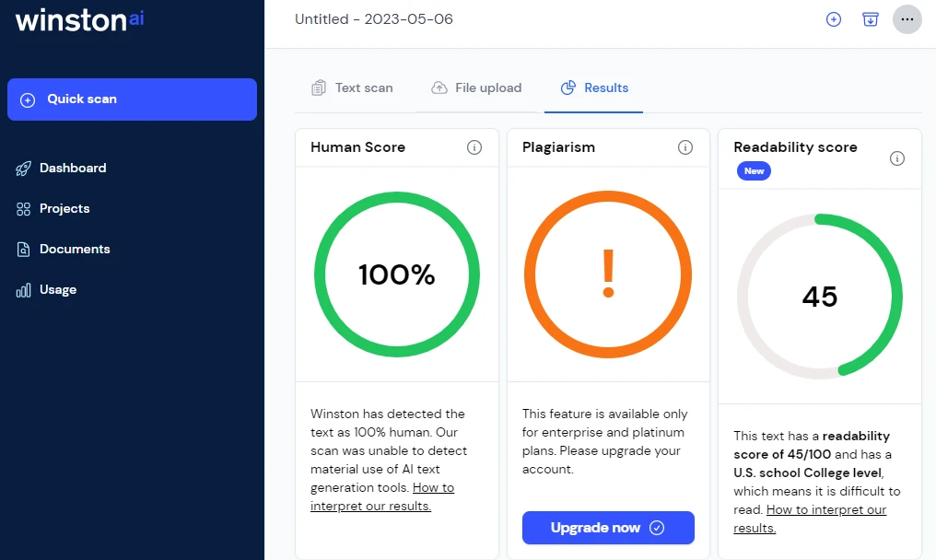Click the Human Score card heading
The width and height of the screenshot is (936, 560).
pyautogui.click(x=358, y=146)
